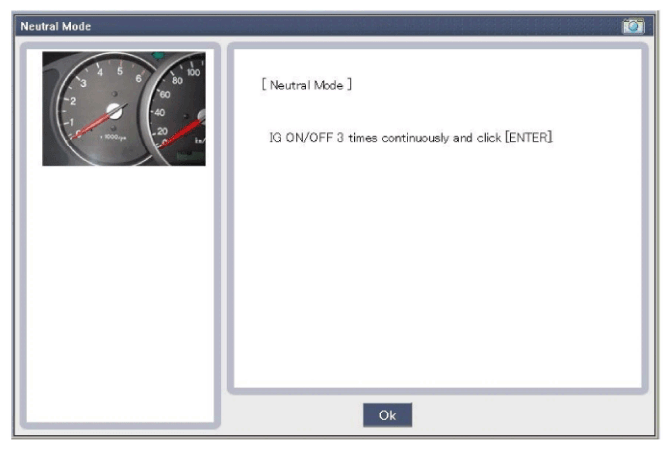
Task: Click the green indicator light in the image
Action: tap(157, 56)
